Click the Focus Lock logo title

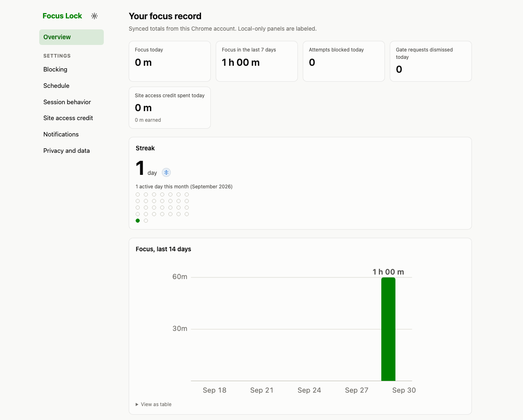pos(62,16)
